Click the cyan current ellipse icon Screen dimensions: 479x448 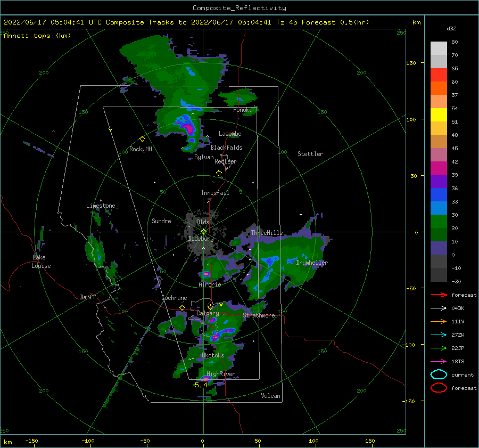[439, 374]
